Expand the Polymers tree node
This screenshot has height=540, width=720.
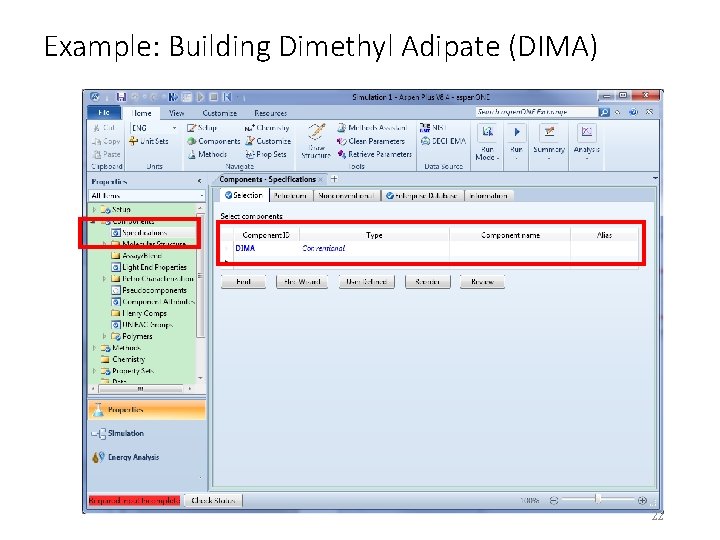click(104, 336)
